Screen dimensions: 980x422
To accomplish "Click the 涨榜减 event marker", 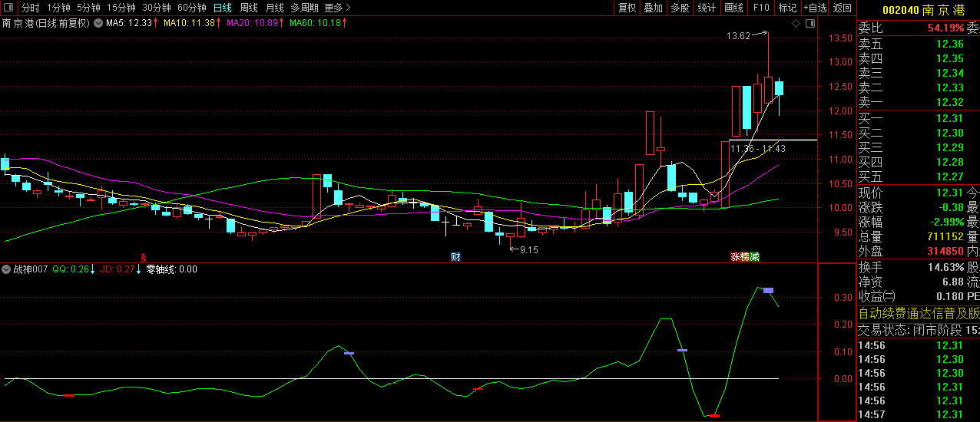I will pos(744,257).
